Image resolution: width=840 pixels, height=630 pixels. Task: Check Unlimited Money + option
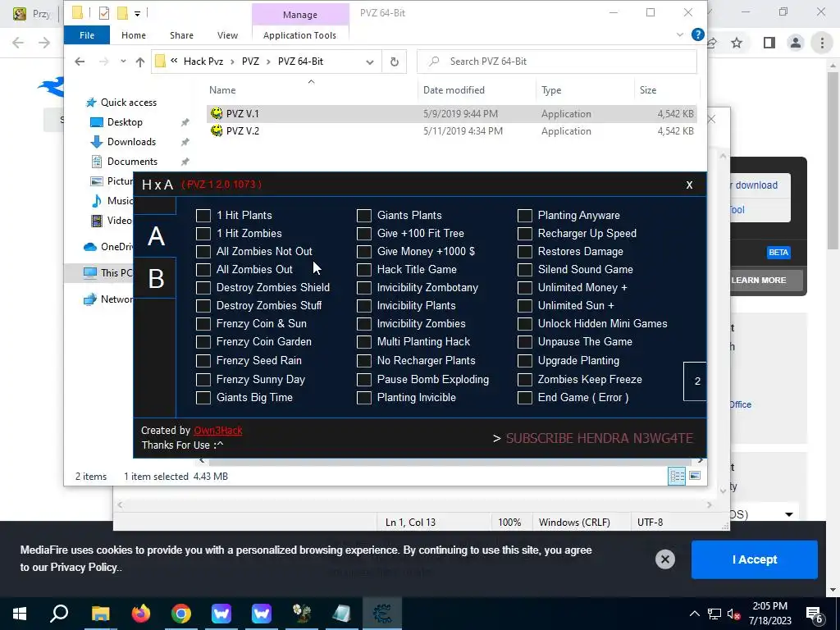pos(524,288)
